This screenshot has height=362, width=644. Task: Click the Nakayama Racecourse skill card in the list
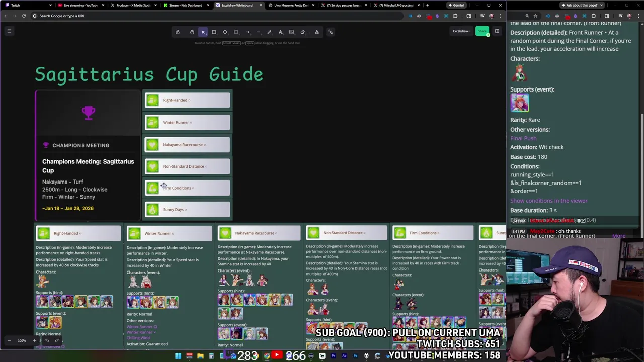click(188, 145)
